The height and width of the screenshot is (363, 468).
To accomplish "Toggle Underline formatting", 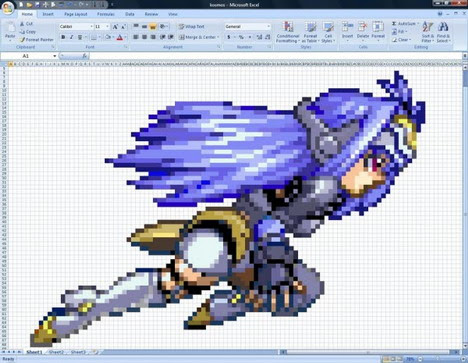I will (80, 37).
